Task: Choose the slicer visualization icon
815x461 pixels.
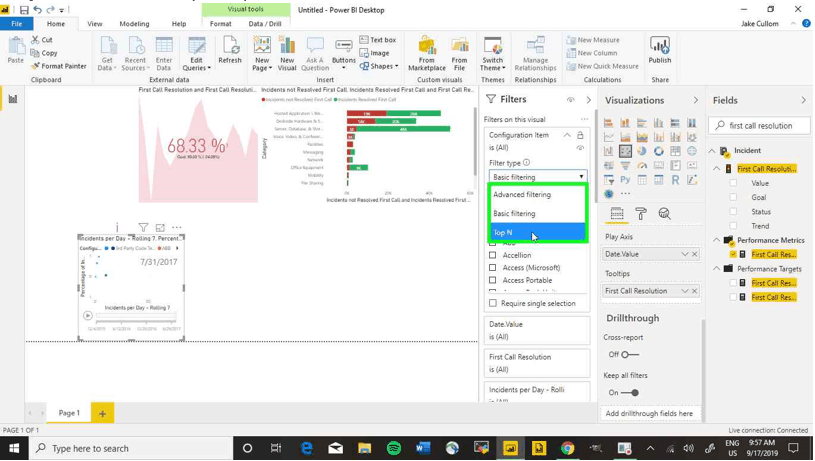Action: click(608, 180)
